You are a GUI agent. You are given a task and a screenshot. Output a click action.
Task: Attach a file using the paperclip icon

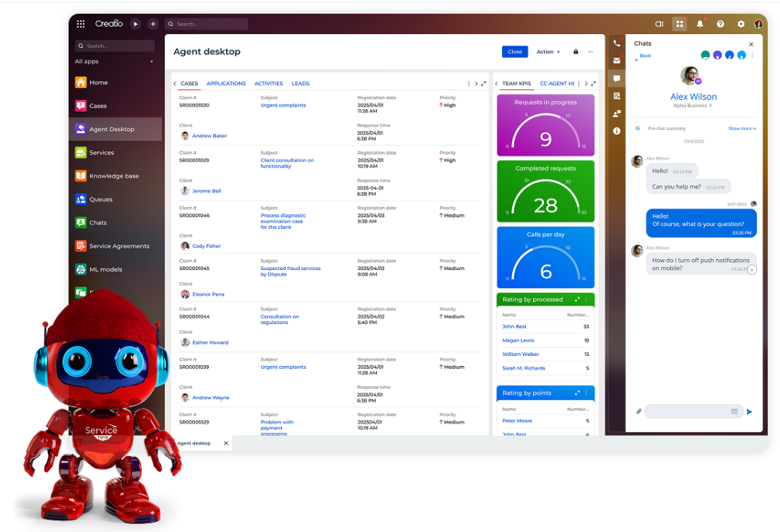(x=638, y=411)
